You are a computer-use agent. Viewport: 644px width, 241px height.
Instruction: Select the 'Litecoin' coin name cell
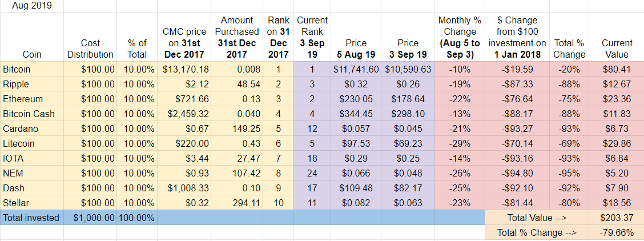(31, 143)
